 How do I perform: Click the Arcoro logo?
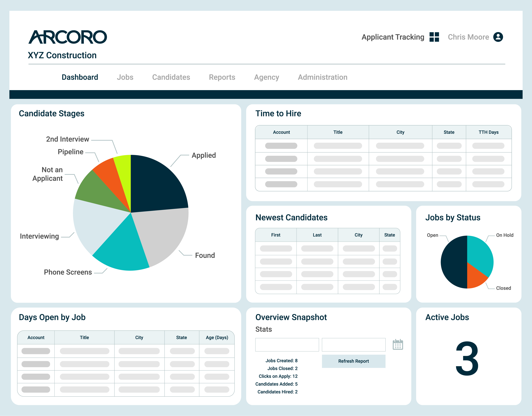[68, 37]
